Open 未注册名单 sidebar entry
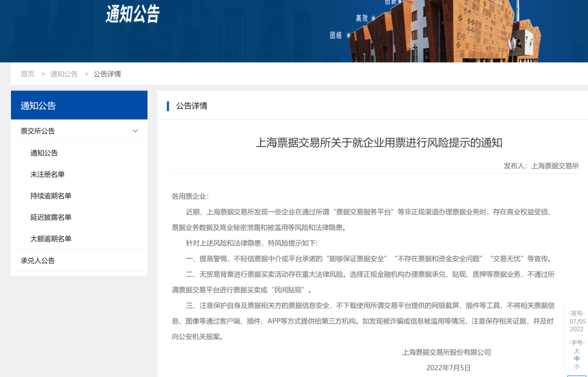Screen dimensions: 588x377 point(47,174)
